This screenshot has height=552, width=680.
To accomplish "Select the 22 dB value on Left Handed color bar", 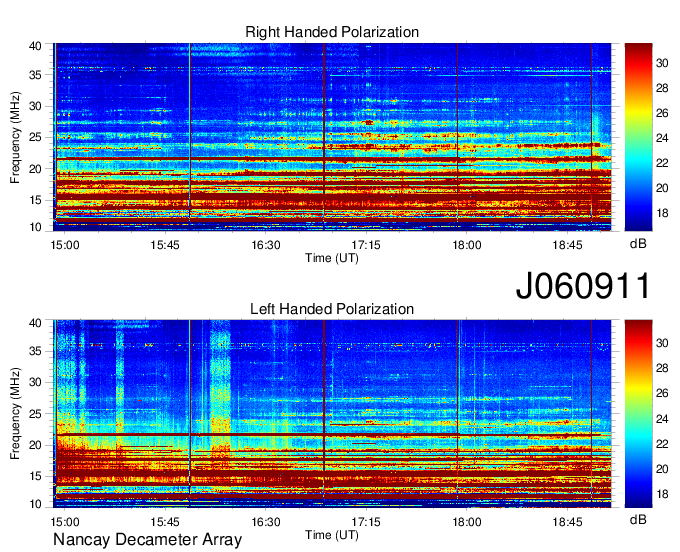I will 662,444.
